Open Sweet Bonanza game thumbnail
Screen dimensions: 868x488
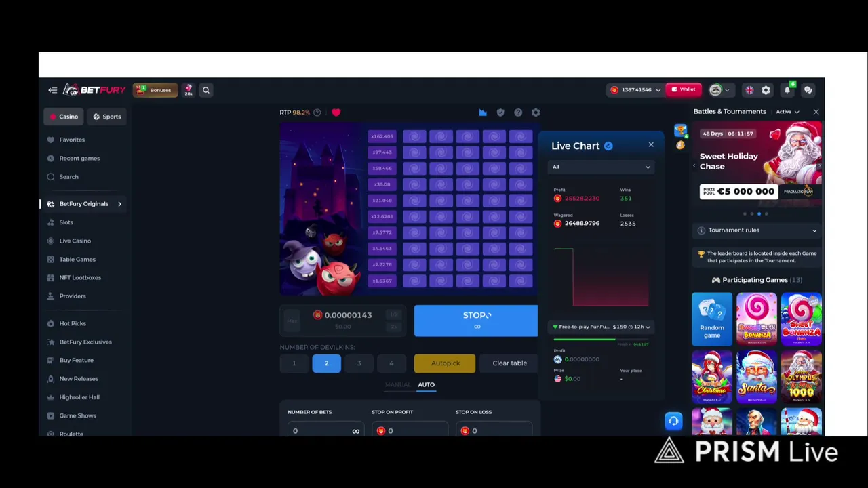click(x=802, y=319)
